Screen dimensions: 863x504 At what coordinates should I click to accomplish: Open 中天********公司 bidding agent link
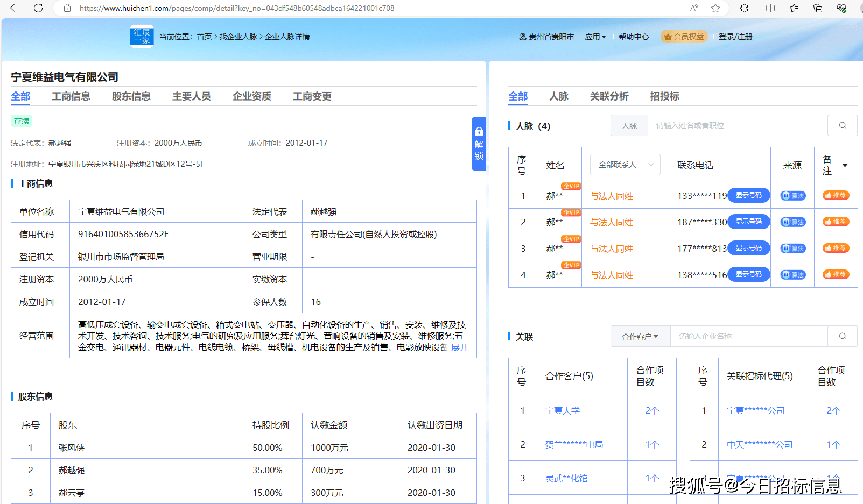coord(760,444)
